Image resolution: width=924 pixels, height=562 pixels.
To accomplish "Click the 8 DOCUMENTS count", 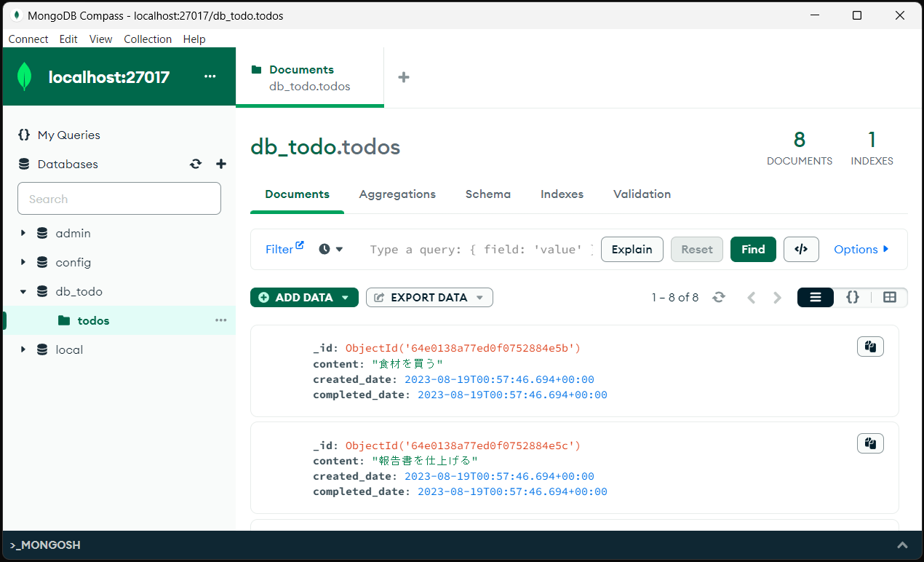I will coord(800,148).
